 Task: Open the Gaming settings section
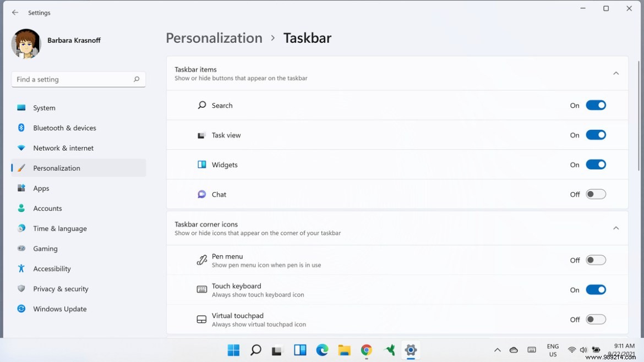(x=46, y=248)
